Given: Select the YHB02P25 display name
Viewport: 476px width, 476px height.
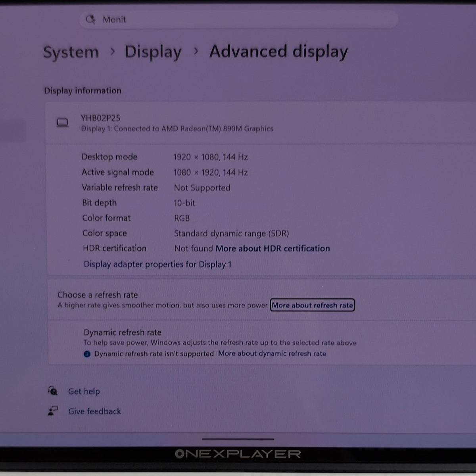Looking at the screenshot, I should point(101,118).
